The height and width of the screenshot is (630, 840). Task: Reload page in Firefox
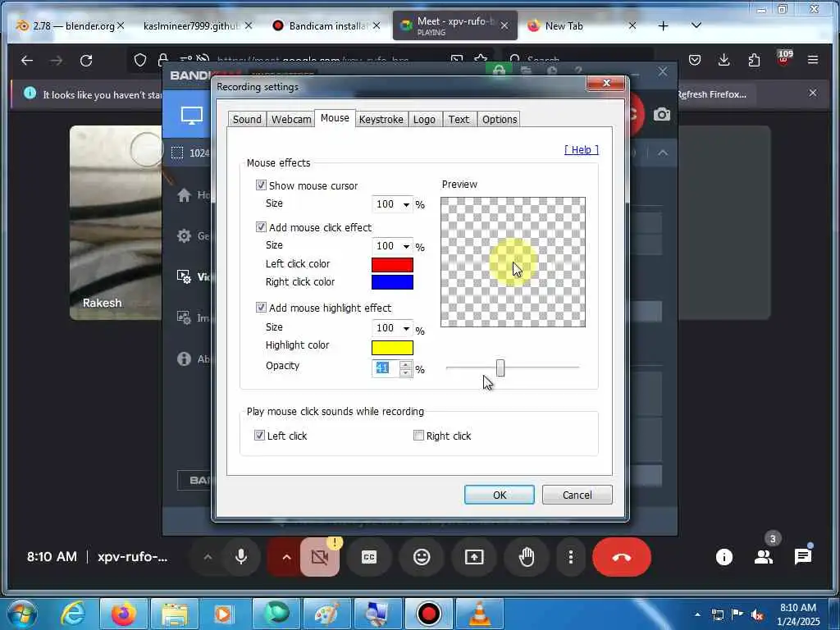pos(86,60)
